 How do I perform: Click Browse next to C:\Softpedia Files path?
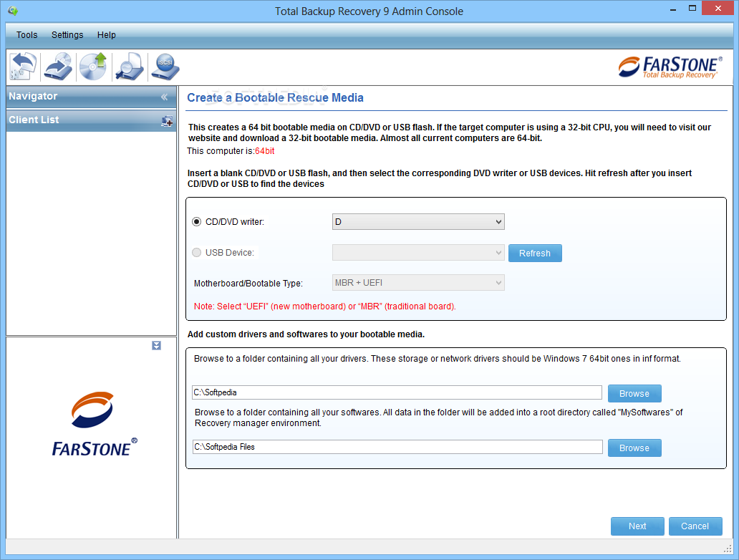(634, 448)
